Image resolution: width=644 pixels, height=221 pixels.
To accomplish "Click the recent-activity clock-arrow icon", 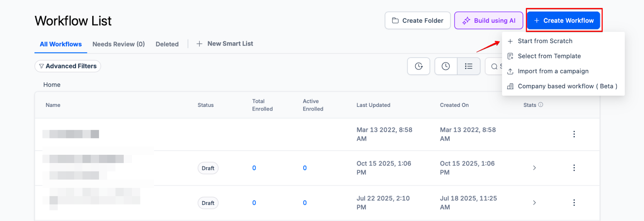I will [419, 66].
